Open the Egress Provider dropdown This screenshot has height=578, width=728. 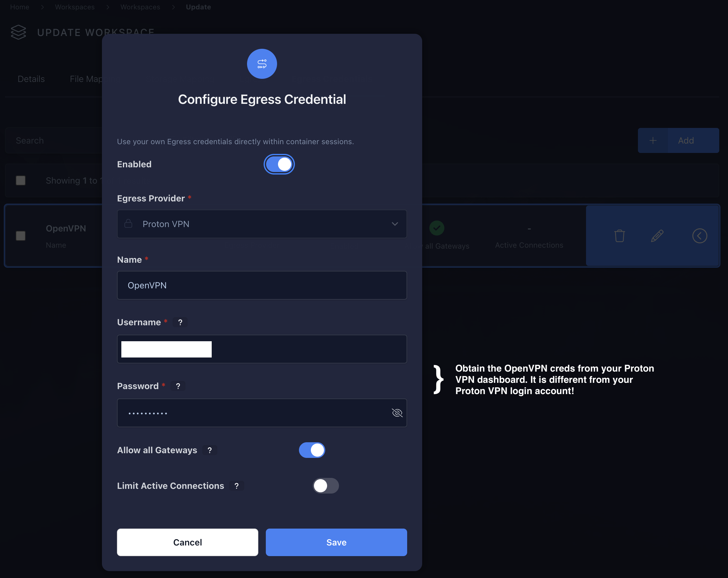point(262,224)
